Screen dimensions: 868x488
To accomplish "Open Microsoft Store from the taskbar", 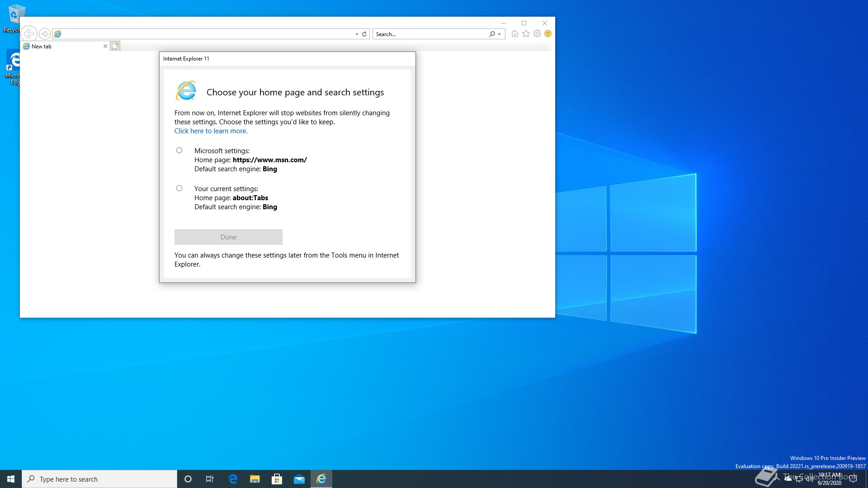I will click(277, 479).
